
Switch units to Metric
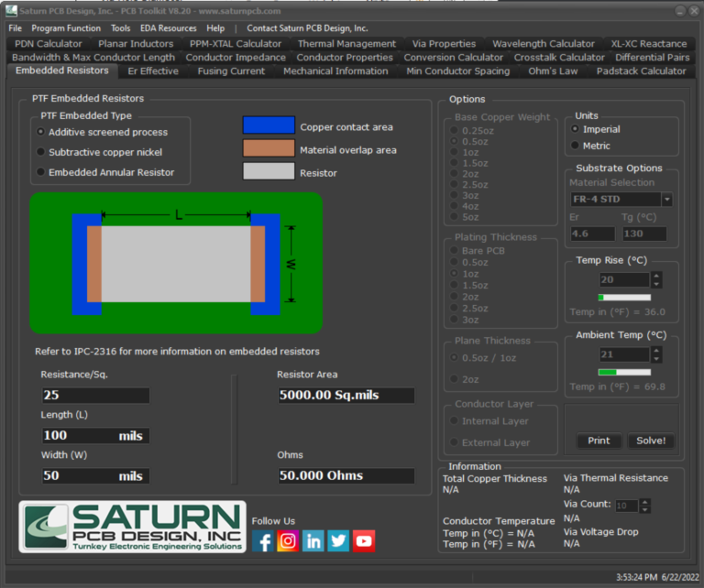point(575,146)
